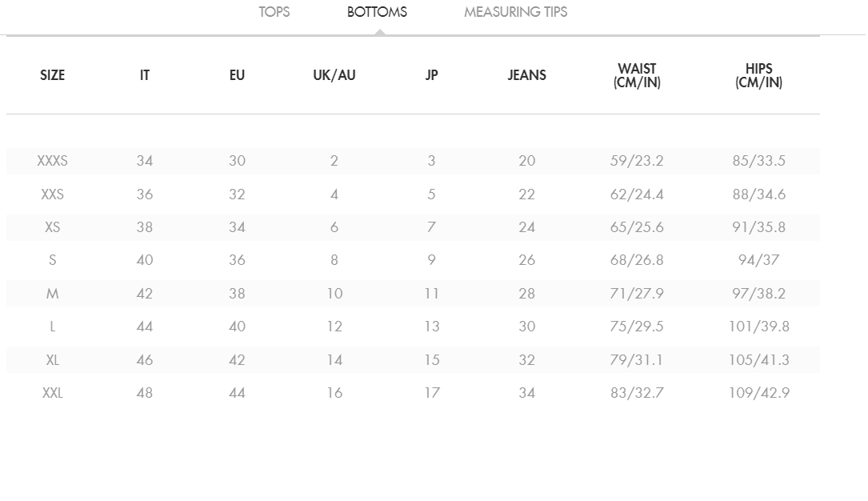This screenshot has height=501, width=868.
Task: Click jeans size 28 cell
Action: pyautogui.click(x=526, y=294)
